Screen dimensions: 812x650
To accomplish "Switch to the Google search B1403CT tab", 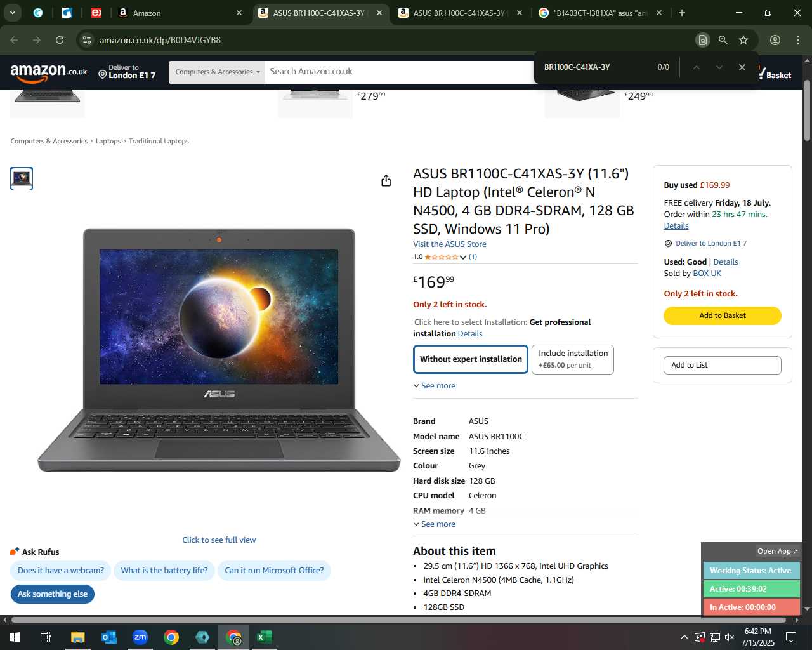I will click(x=599, y=13).
